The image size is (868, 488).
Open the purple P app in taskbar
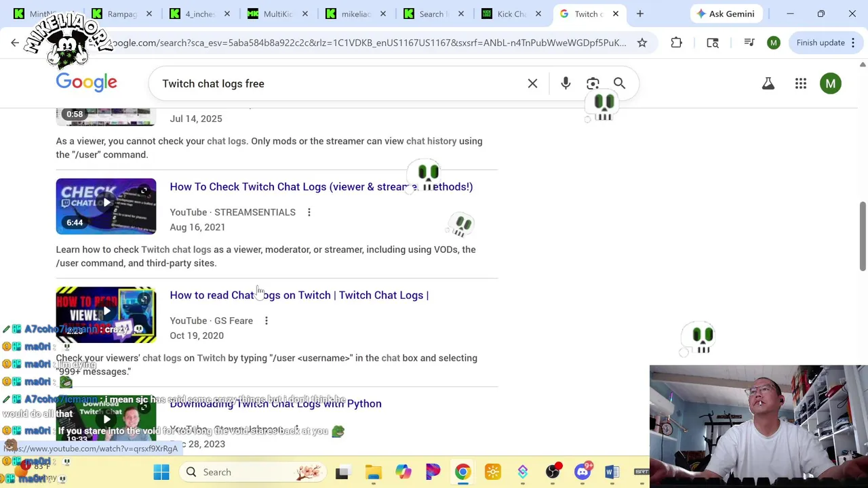433,472
